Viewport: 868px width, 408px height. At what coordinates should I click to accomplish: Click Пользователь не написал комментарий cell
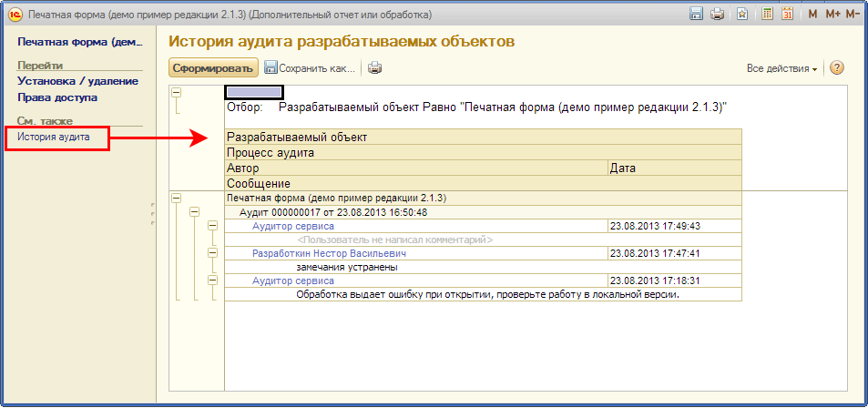tap(483, 240)
